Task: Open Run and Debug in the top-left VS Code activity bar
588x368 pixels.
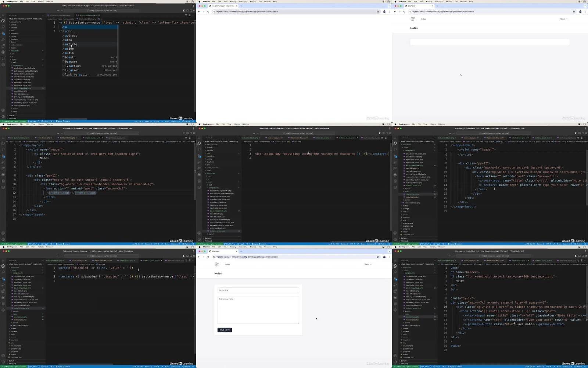Action: click(3, 39)
